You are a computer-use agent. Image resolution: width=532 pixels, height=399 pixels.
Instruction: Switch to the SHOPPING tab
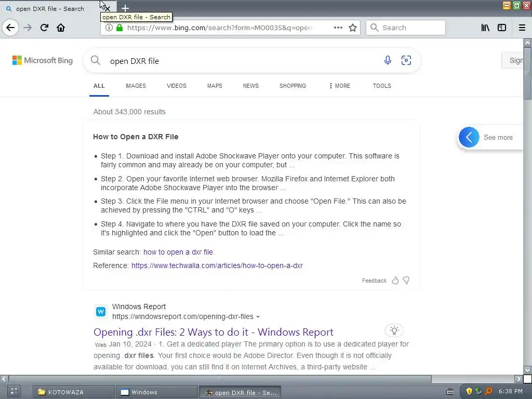(x=293, y=86)
